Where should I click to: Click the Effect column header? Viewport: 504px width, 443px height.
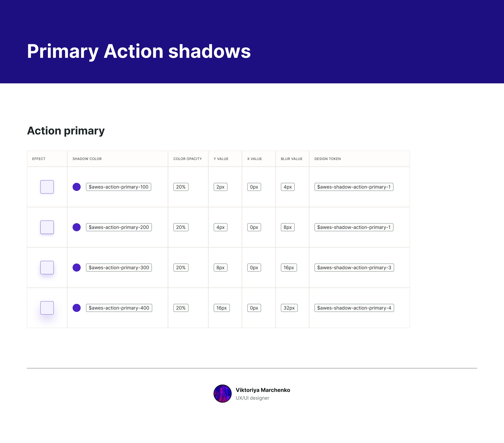click(x=39, y=159)
